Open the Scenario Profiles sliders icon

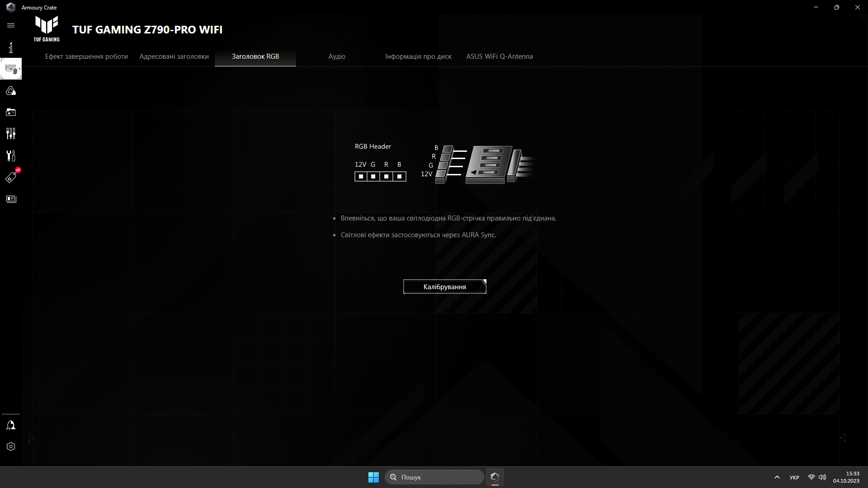click(11, 133)
